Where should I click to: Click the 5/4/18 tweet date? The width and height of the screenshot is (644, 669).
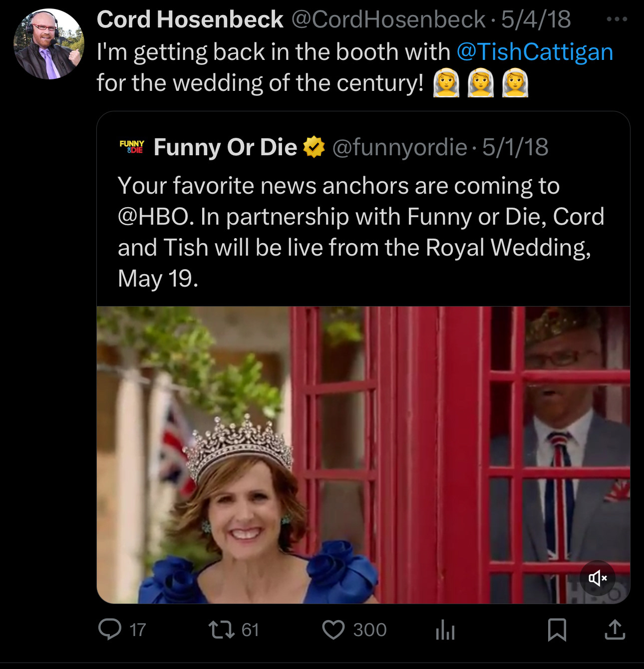[536, 19]
